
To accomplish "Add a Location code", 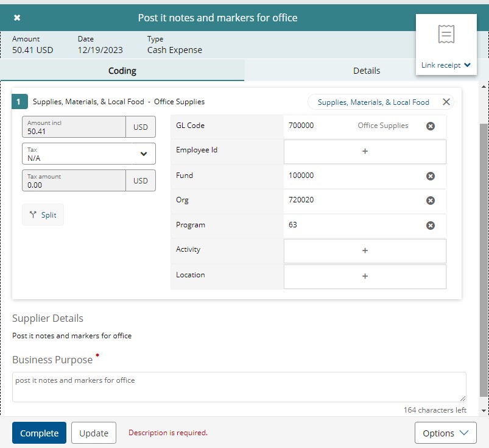I will point(365,276).
